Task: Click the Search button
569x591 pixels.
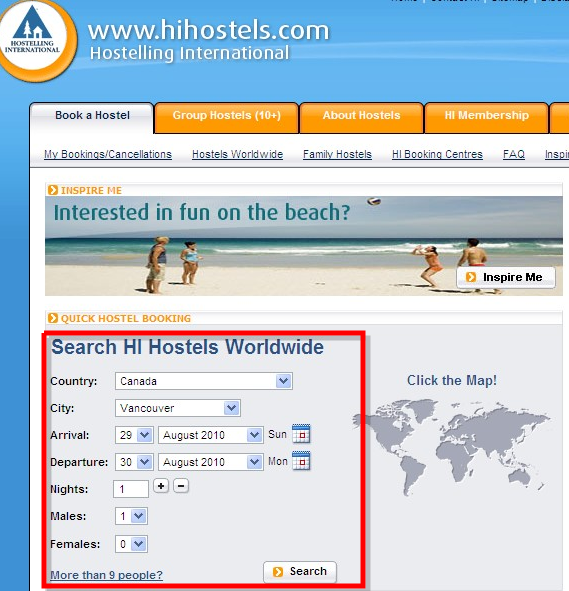Action: 300,572
